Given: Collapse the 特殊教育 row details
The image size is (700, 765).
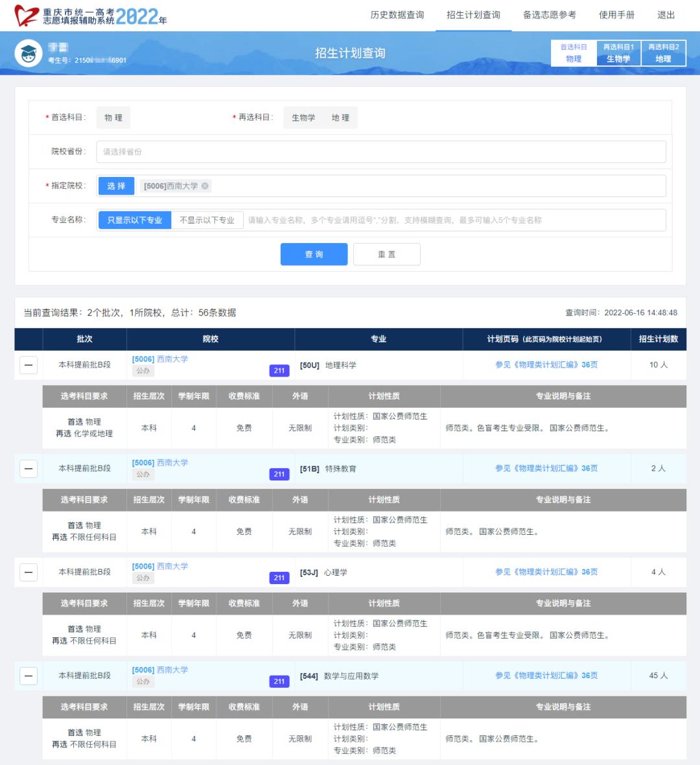Looking at the screenshot, I should (29, 468).
